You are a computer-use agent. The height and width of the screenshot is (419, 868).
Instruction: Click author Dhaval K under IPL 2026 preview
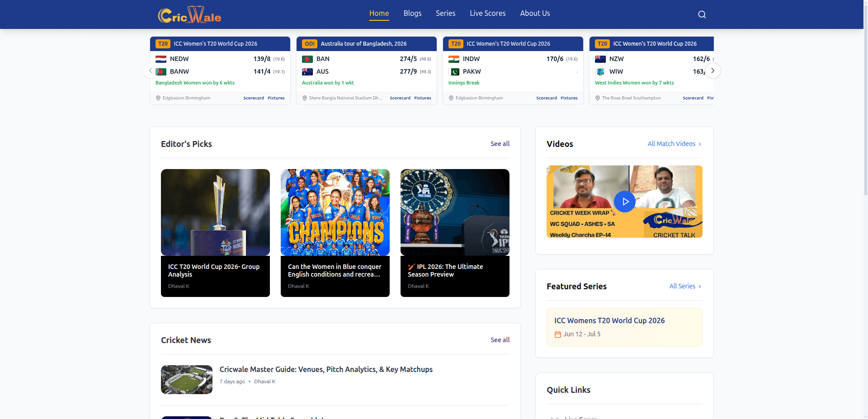418,286
